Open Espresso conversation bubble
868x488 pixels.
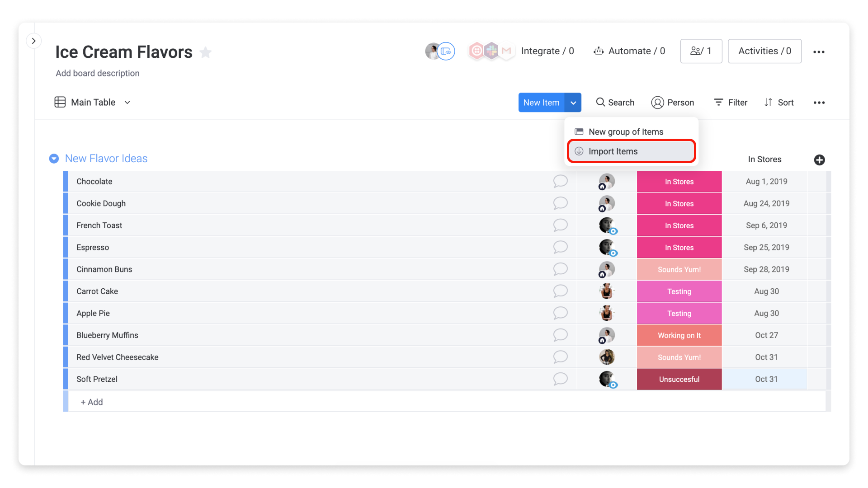560,247
